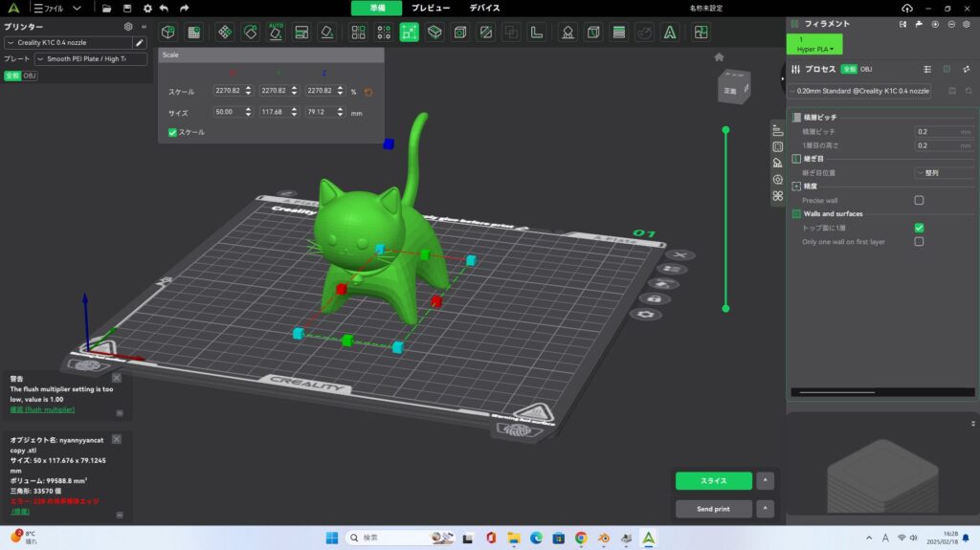Screen dimensions: 980x550
Task: Enable Only one wall on first layer
Action: pyautogui.click(x=919, y=241)
